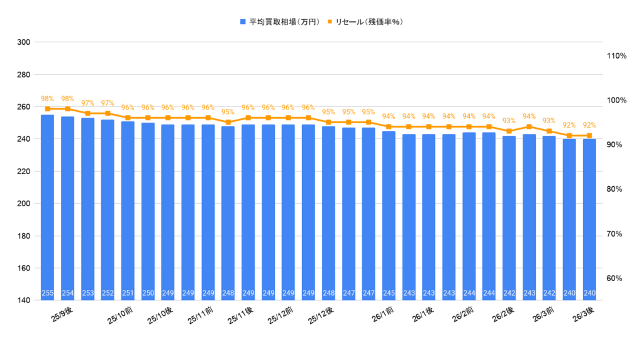The width and height of the screenshot is (644, 339).
Task: Click the left axis value 220
Action: tap(23, 171)
